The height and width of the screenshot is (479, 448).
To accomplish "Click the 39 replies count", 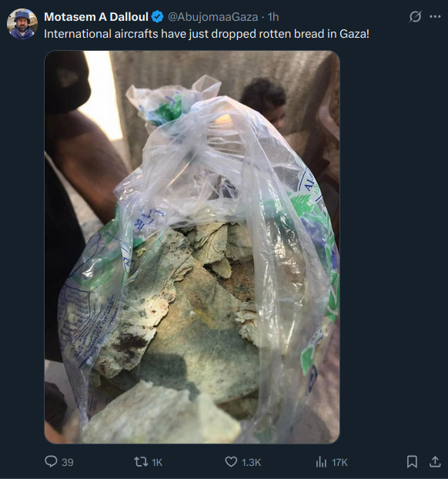I will pyautogui.click(x=68, y=462).
